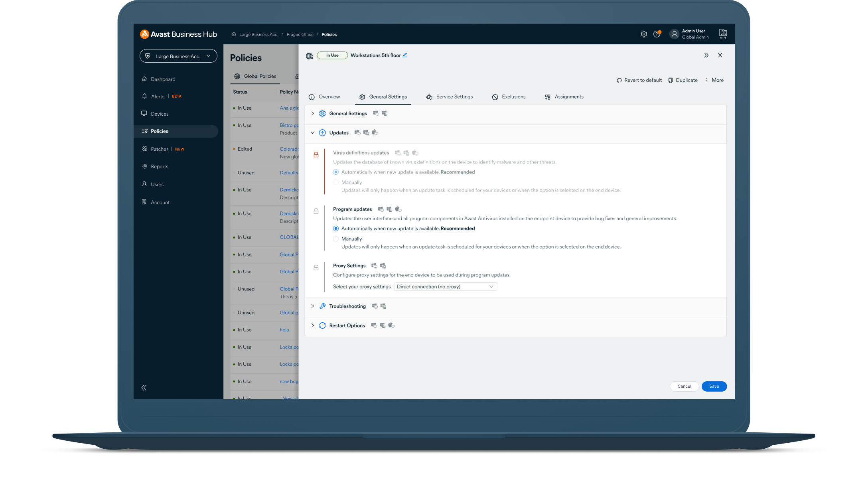Click the edit pencil icon next to Workstations 5th floor

point(405,55)
